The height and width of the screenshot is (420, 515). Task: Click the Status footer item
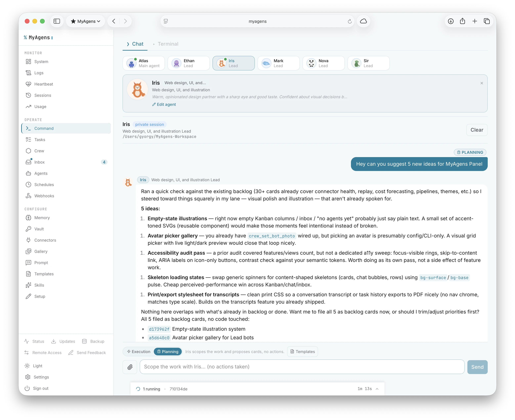click(34, 341)
